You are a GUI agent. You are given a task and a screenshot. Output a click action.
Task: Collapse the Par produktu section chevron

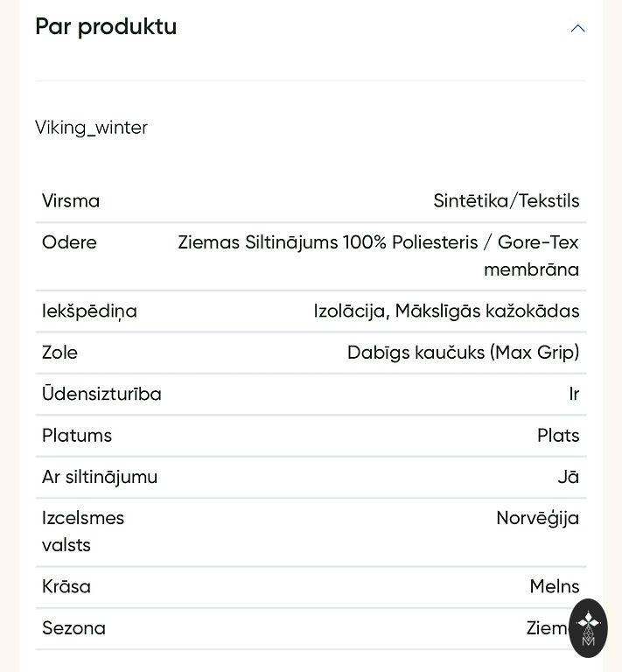[577, 28]
